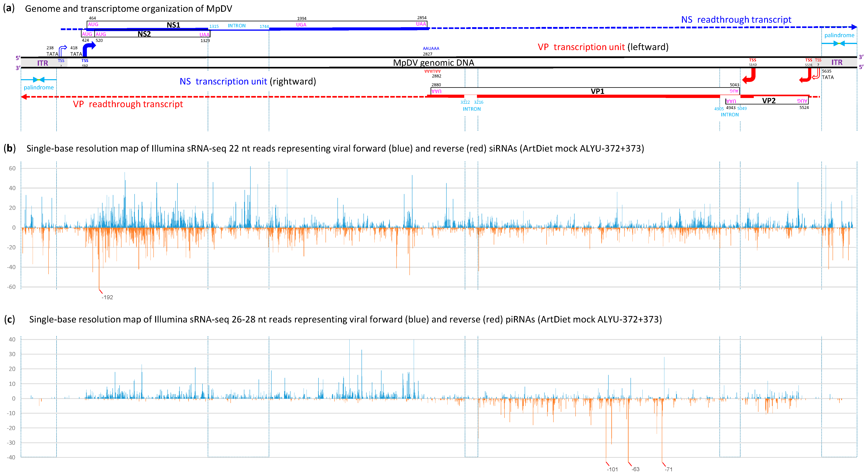Select the NS2 open reading frame box
Screen dimensions: 868x476
pos(144,34)
